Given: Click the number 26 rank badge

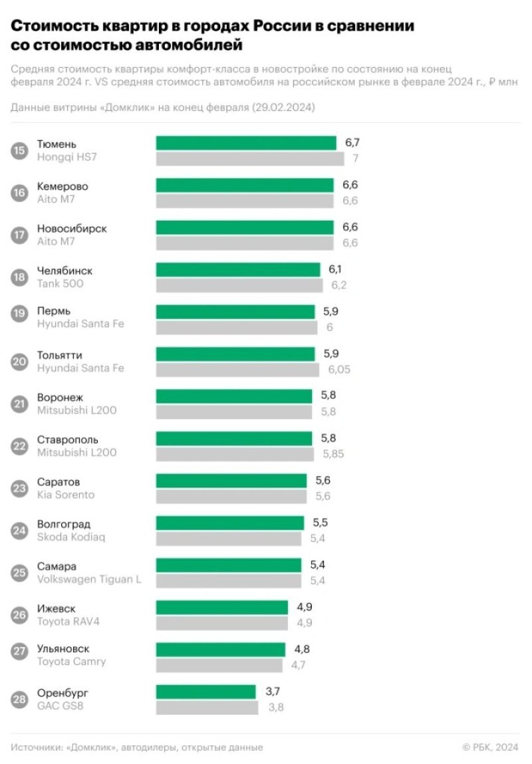Looking at the screenshot, I should click(19, 615).
